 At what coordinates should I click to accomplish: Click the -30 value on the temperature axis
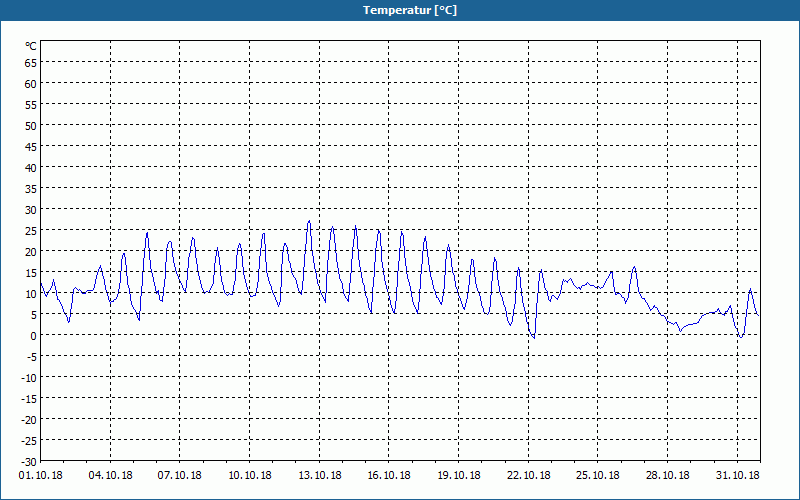29,461
